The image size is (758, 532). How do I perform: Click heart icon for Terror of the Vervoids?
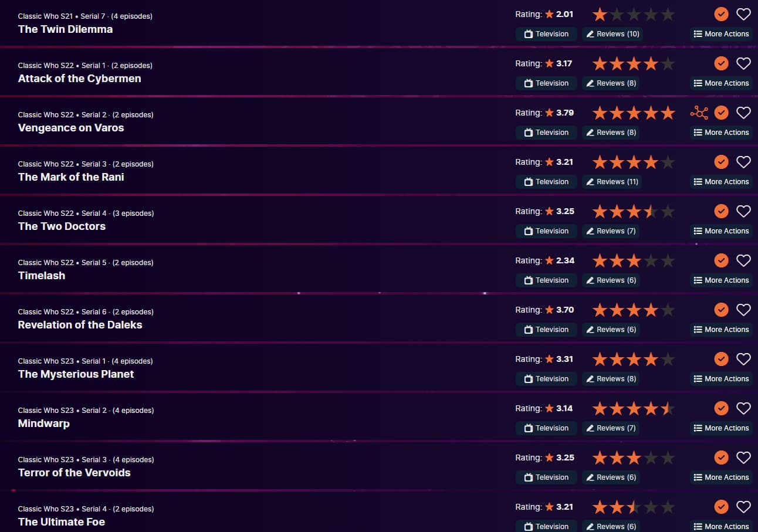[743, 458]
